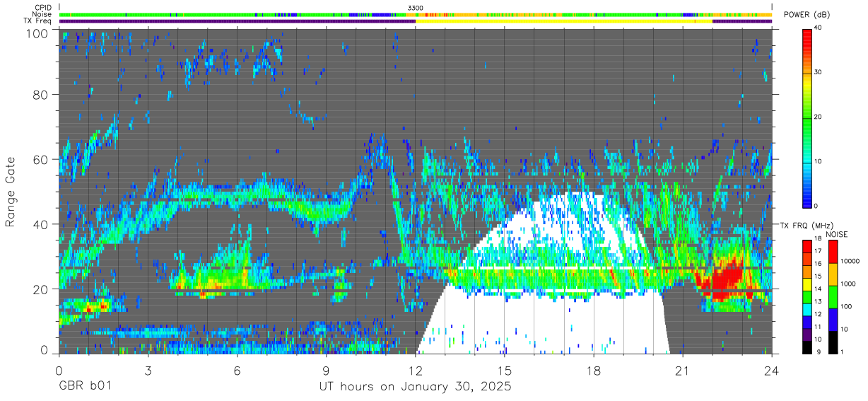Click UT hour tick label 9
The width and height of the screenshot is (868, 401).
[x=326, y=370]
